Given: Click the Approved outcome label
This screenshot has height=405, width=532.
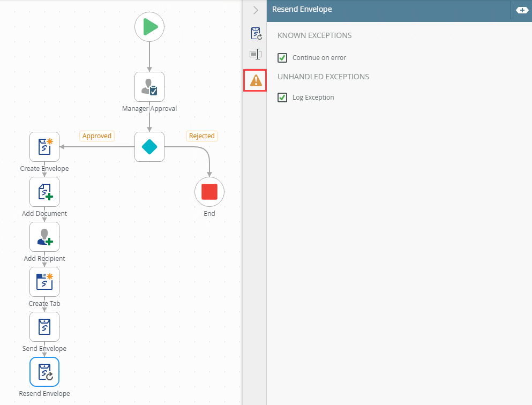Looking at the screenshot, I should 97,136.
